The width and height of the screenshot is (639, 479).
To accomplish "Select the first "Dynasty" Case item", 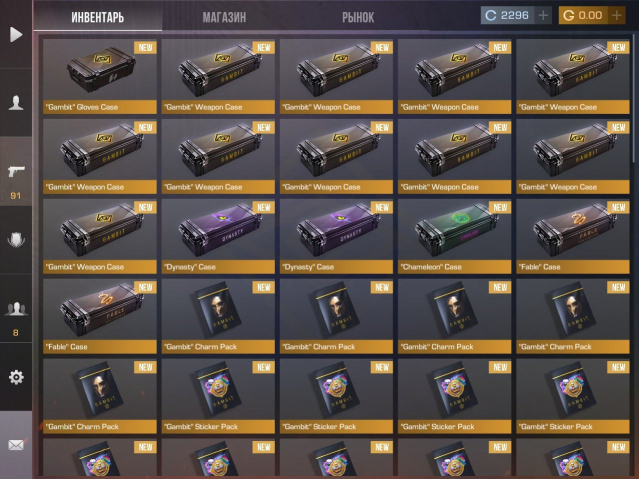I will point(218,236).
